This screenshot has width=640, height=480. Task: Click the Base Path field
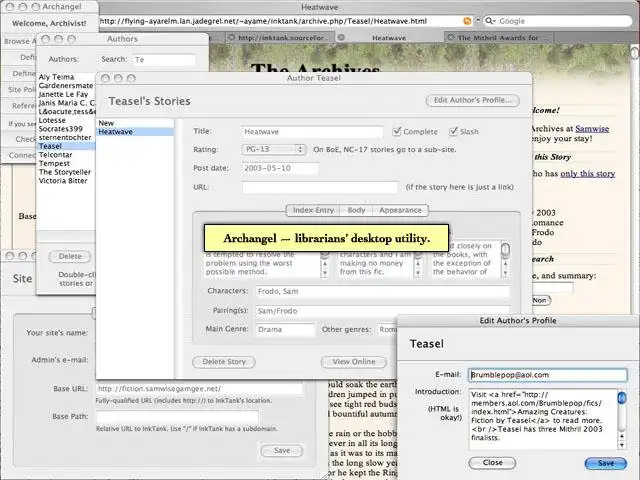(177, 417)
